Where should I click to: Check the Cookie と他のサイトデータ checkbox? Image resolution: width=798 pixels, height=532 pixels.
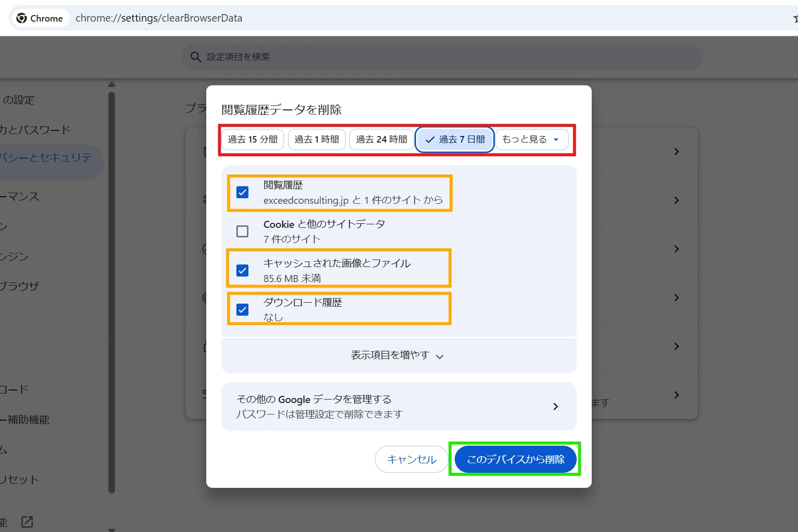(x=242, y=231)
